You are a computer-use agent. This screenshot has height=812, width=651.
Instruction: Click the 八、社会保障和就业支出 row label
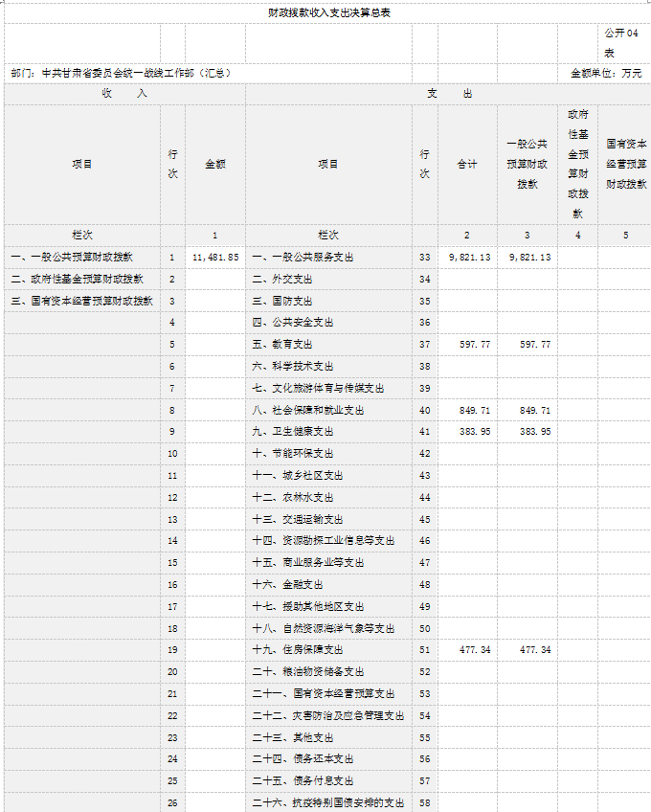(307, 410)
